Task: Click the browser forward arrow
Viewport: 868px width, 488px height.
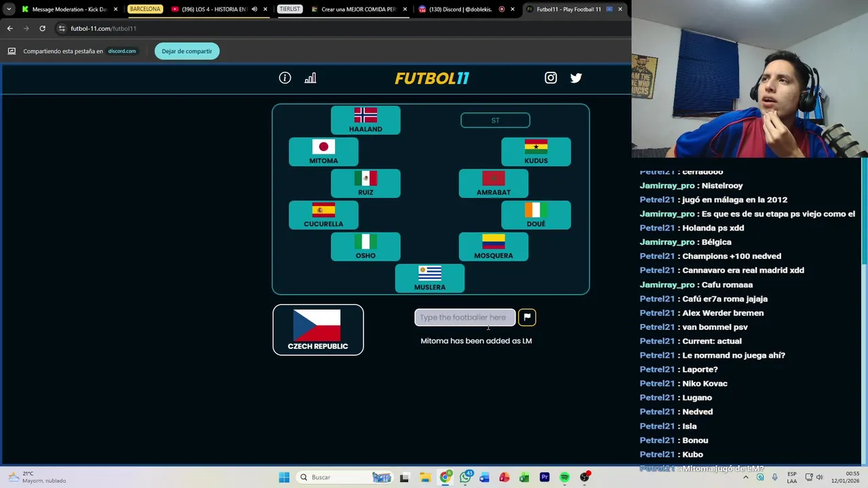Action: click(x=26, y=28)
